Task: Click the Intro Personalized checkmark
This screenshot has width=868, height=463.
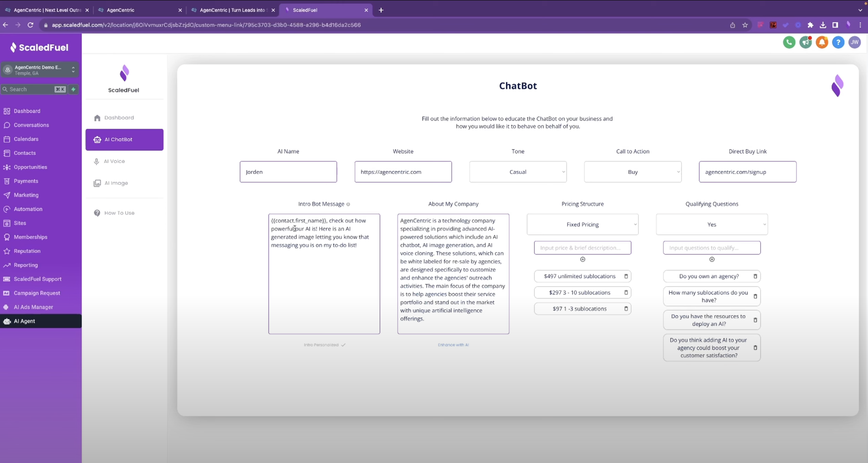Action: pos(343,344)
